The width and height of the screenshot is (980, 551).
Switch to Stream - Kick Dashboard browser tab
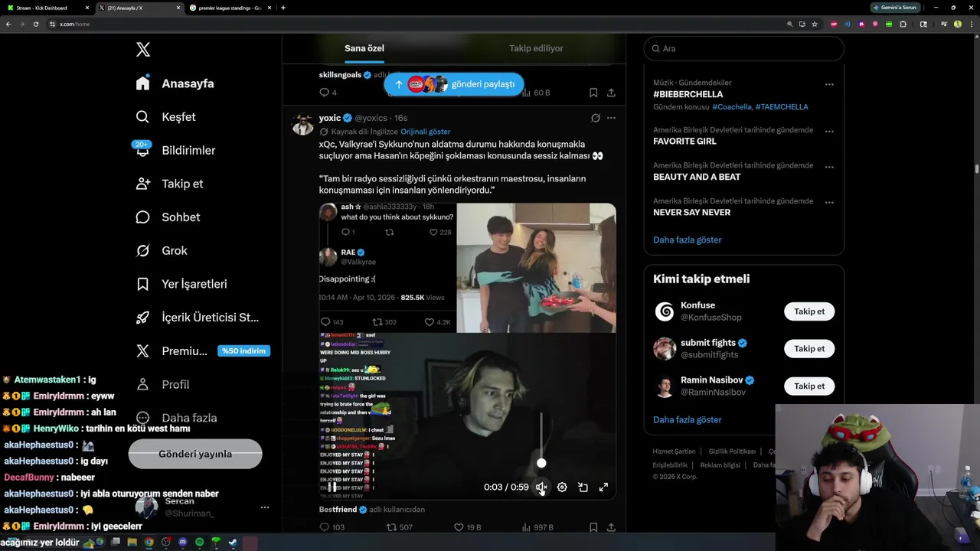[x=46, y=8]
